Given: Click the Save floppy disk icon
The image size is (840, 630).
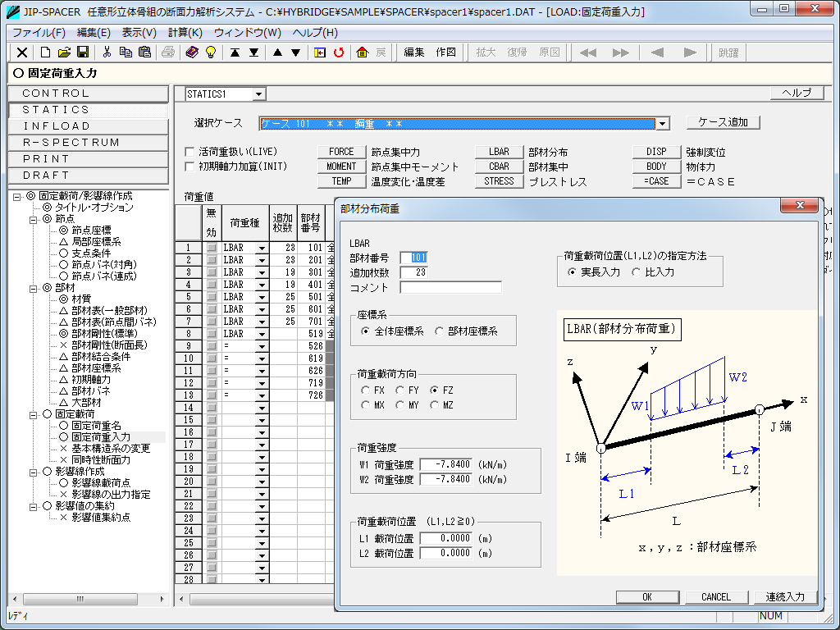Looking at the screenshot, I should pyautogui.click(x=83, y=52).
